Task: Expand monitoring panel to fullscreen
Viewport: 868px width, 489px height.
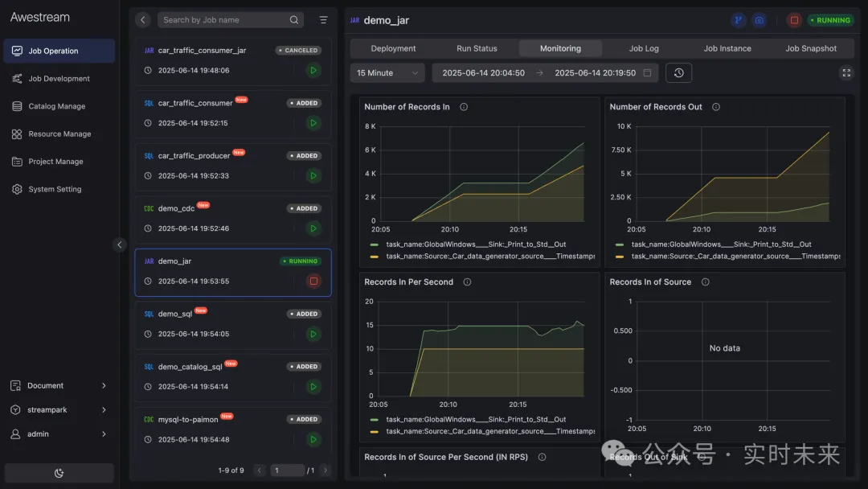Action: tap(846, 72)
